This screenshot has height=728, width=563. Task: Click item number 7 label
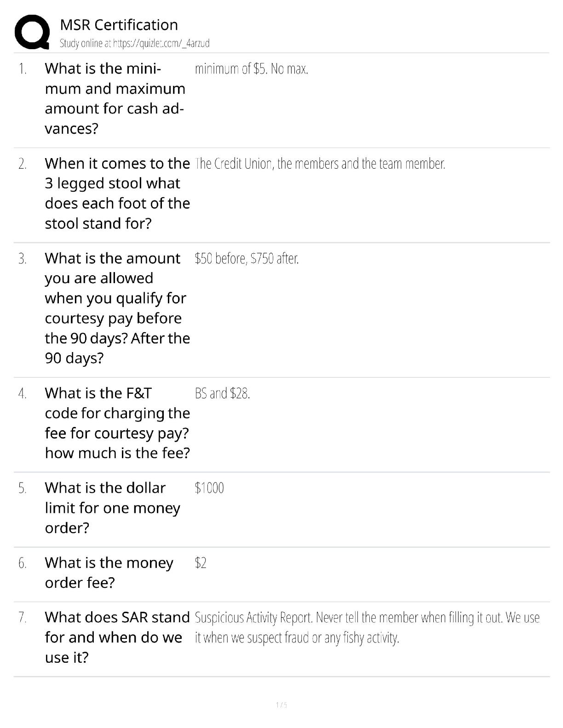(22, 618)
